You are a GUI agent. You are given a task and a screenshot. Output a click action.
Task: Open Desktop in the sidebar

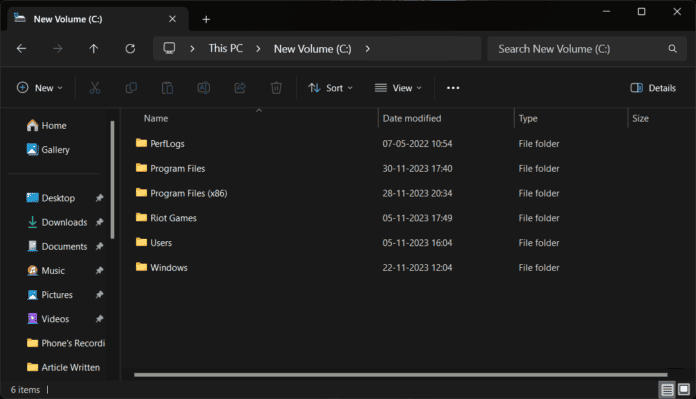51,198
